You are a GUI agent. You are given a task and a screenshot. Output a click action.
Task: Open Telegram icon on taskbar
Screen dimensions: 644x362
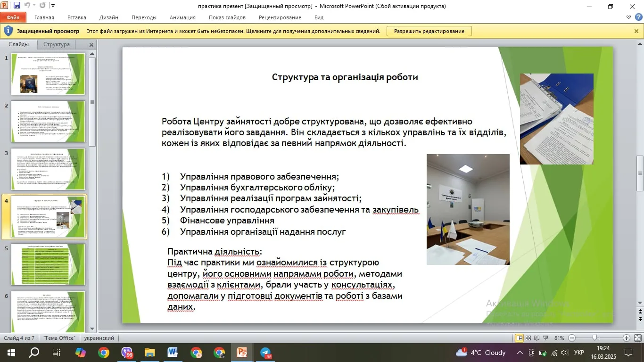point(265,352)
